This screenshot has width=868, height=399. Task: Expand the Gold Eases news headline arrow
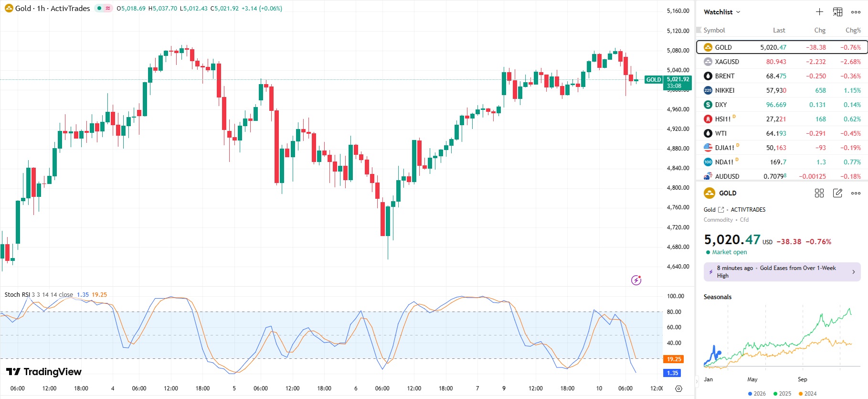pyautogui.click(x=854, y=272)
